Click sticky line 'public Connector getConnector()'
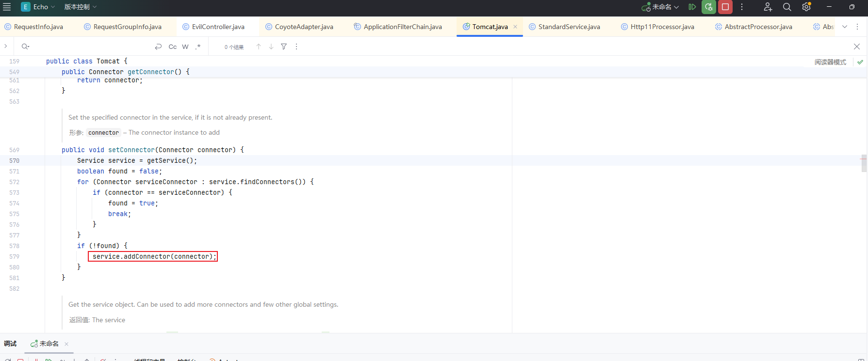The width and height of the screenshot is (868, 361). click(125, 72)
